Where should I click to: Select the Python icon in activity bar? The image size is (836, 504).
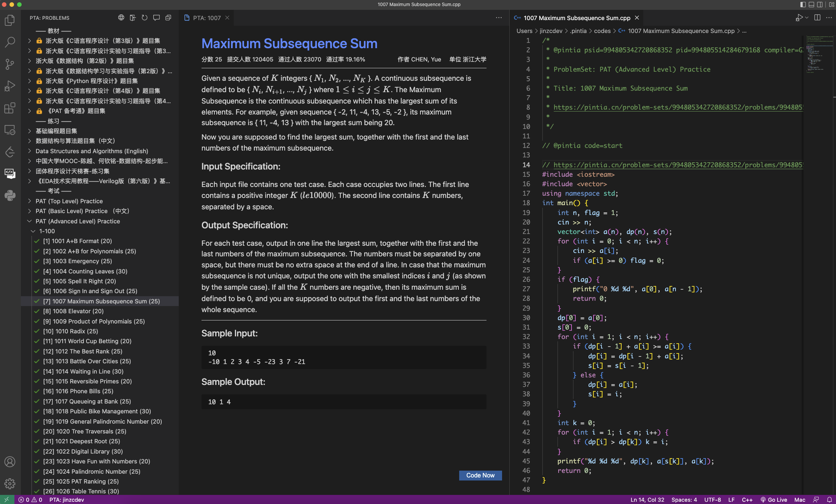click(x=9, y=195)
